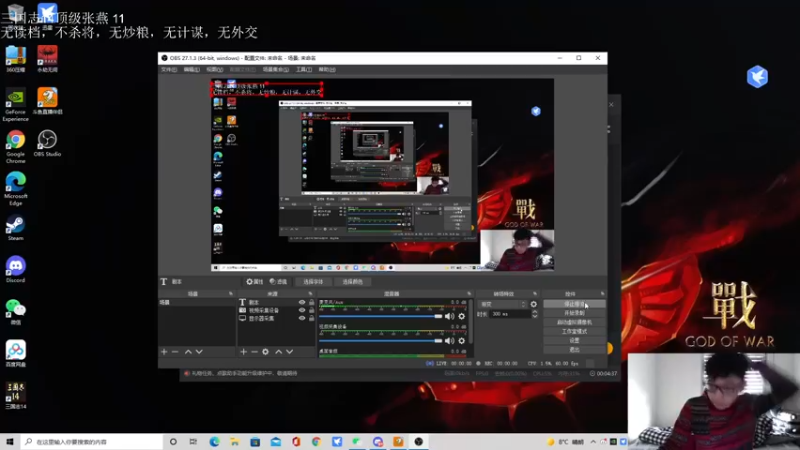Enable Studio Mode button
This screenshot has height=450, width=800.
(x=574, y=332)
